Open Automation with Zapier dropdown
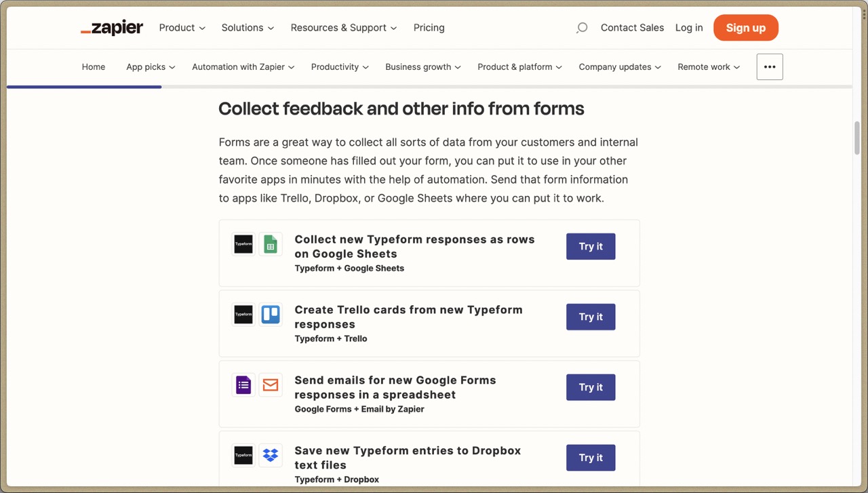868x493 pixels. click(243, 67)
